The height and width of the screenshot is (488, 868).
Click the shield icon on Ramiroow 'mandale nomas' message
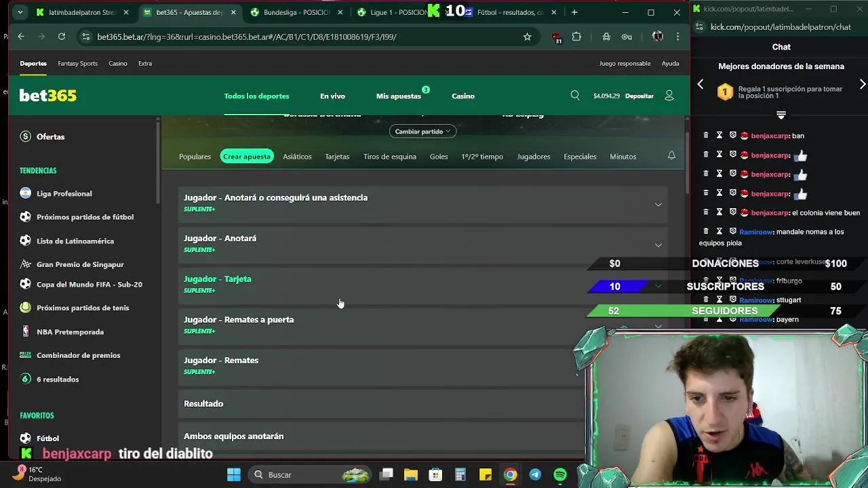coord(732,231)
